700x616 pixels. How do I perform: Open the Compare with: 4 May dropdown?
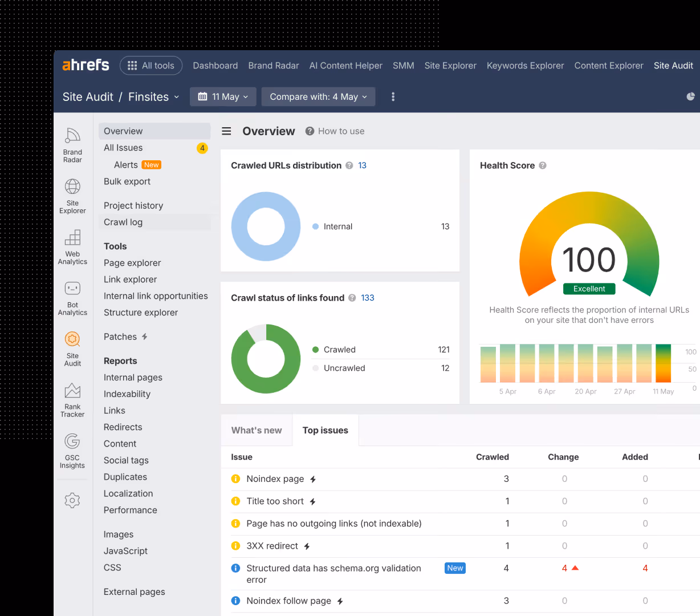319,97
